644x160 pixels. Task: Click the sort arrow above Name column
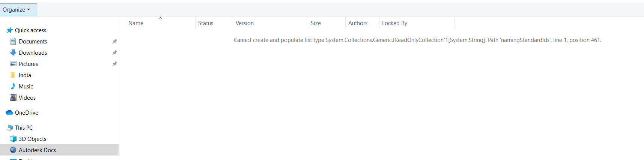coord(160,18)
